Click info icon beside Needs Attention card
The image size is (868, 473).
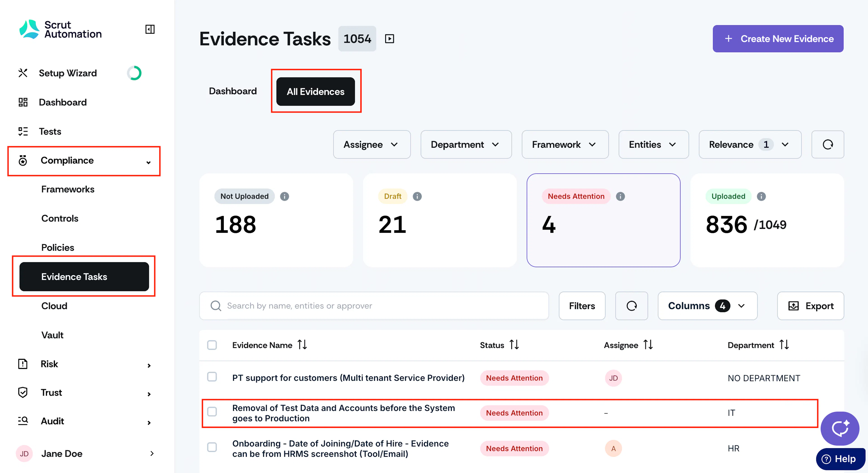[x=620, y=196]
